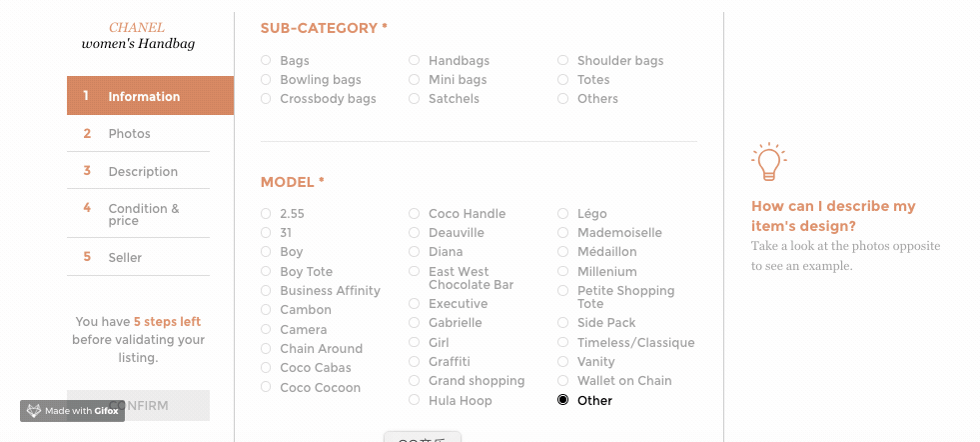
Task: Open the Photos step tab
Action: coord(138,133)
